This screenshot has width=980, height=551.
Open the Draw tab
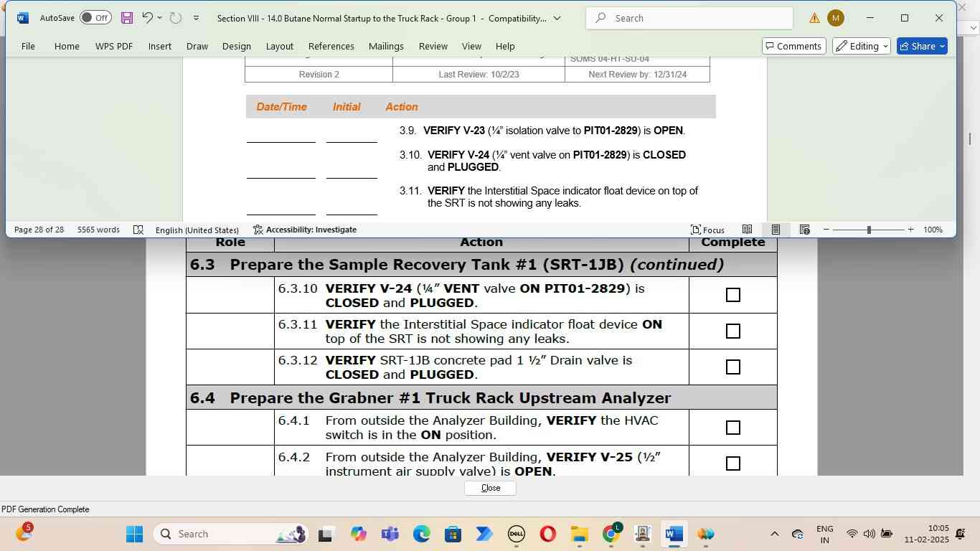coord(197,46)
